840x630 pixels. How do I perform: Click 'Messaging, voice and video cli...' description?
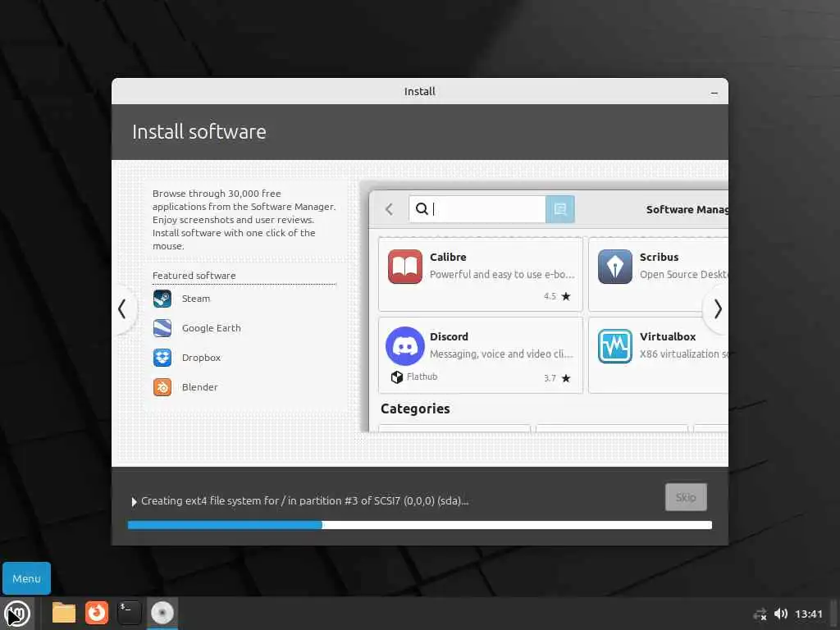501,354
